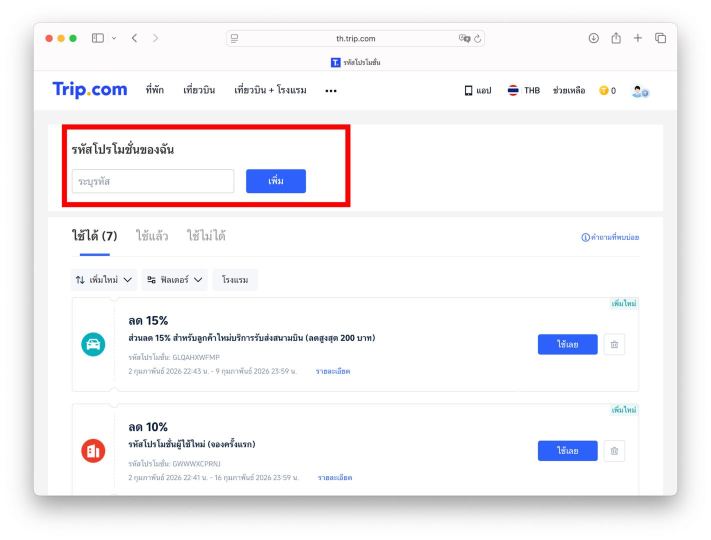711x540 pixels.
Task: Click ใช้เลย on the ลด 15% coupon
Action: (x=567, y=344)
